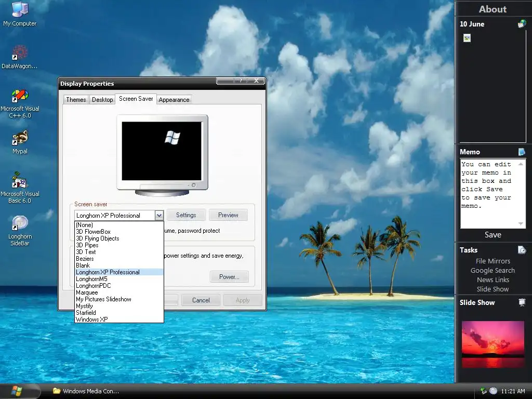Click the 11:21 AM taskbar clock
The width and height of the screenshot is (532, 399).
pyautogui.click(x=513, y=391)
